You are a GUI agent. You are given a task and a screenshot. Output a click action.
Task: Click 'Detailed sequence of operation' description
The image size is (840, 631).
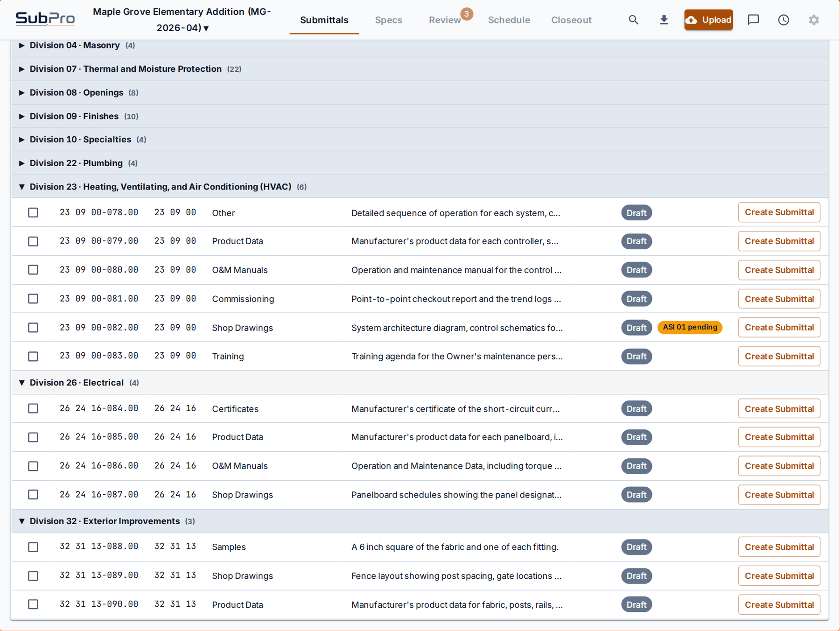pos(455,213)
